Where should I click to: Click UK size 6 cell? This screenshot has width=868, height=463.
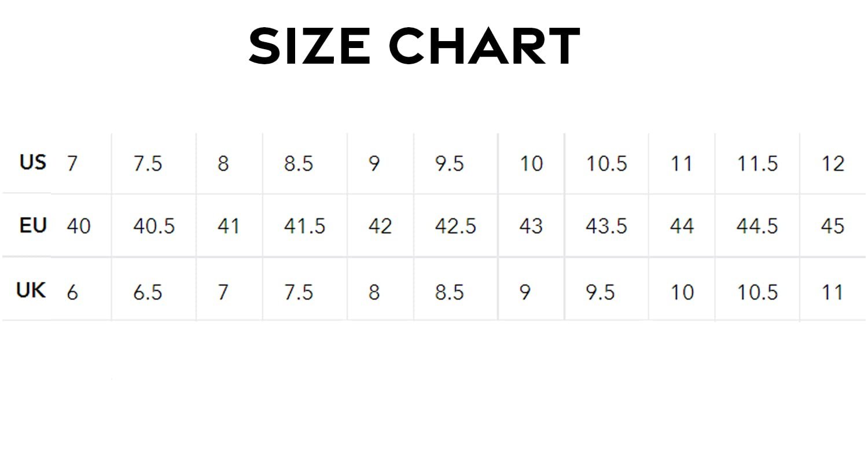pyautogui.click(x=72, y=292)
